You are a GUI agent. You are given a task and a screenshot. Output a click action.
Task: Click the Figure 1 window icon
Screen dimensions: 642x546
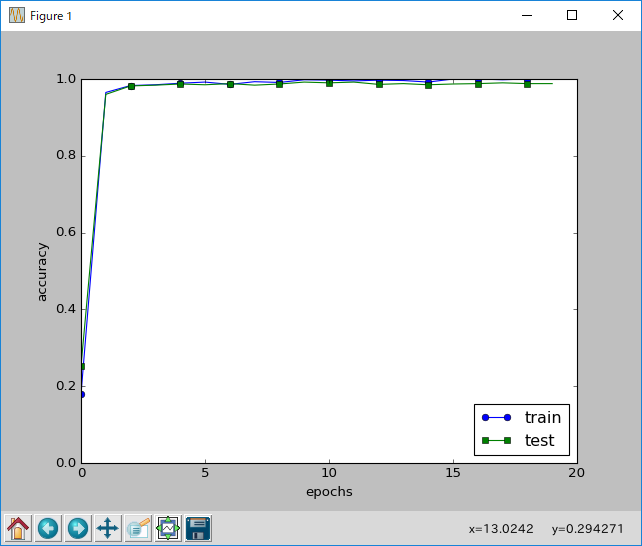tap(17, 16)
